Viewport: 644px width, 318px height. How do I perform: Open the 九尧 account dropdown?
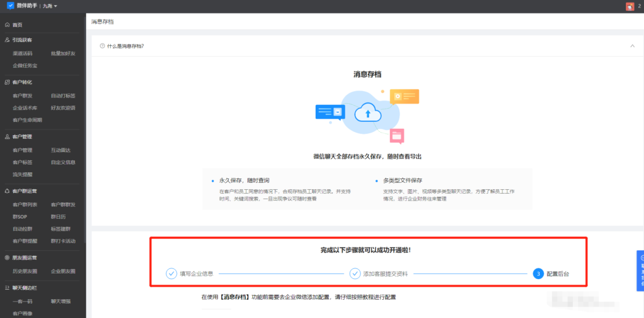point(50,6)
